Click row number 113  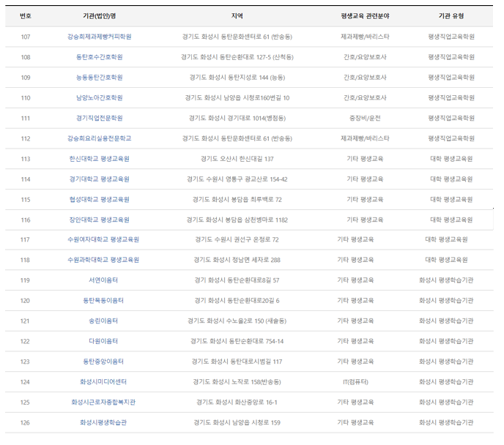coord(26,159)
